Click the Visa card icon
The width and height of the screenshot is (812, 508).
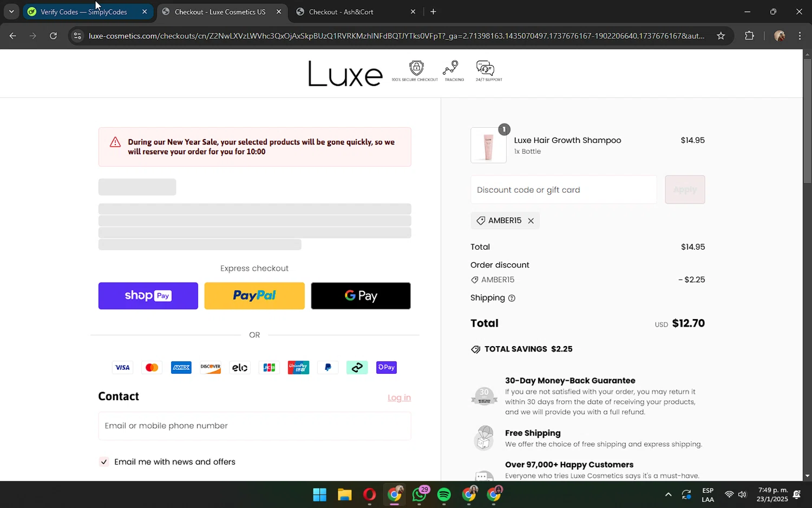coord(122,367)
